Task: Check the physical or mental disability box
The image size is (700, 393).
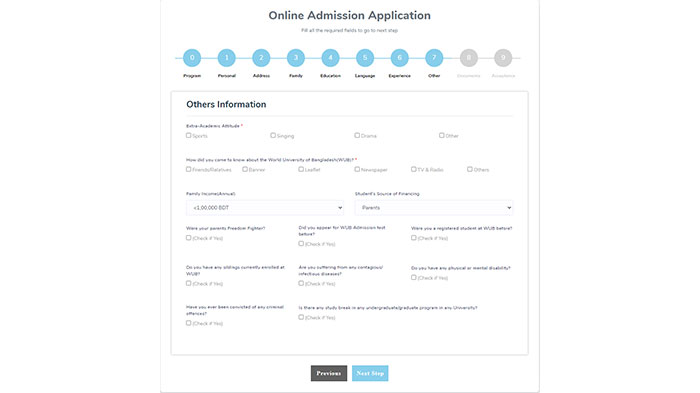Action: click(x=413, y=277)
